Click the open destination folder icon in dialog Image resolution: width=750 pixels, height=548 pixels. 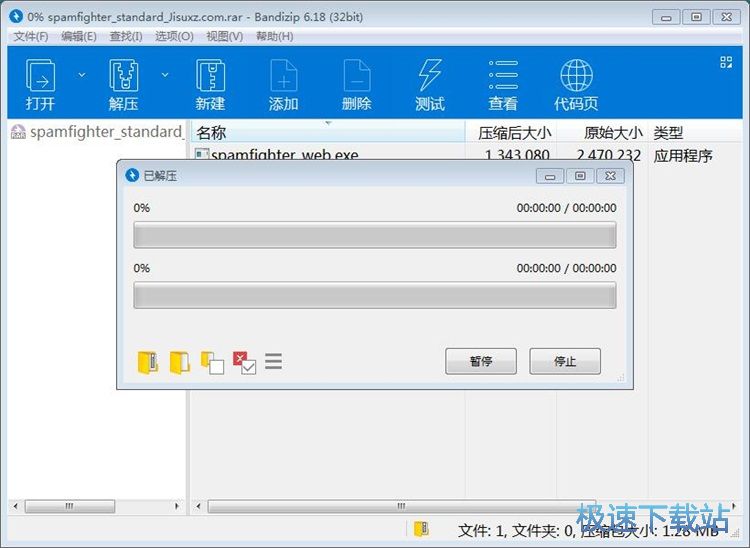180,362
